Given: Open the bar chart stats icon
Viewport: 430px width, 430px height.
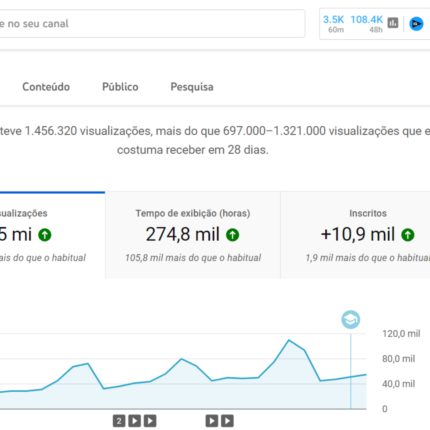Looking at the screenshot, I should tap(393, 23).
